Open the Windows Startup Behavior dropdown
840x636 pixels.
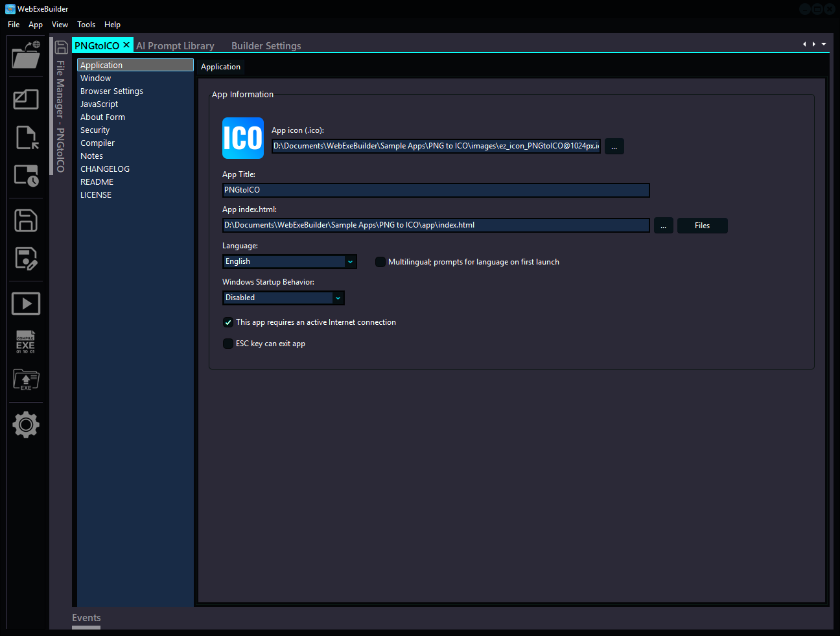click(283, 298)
